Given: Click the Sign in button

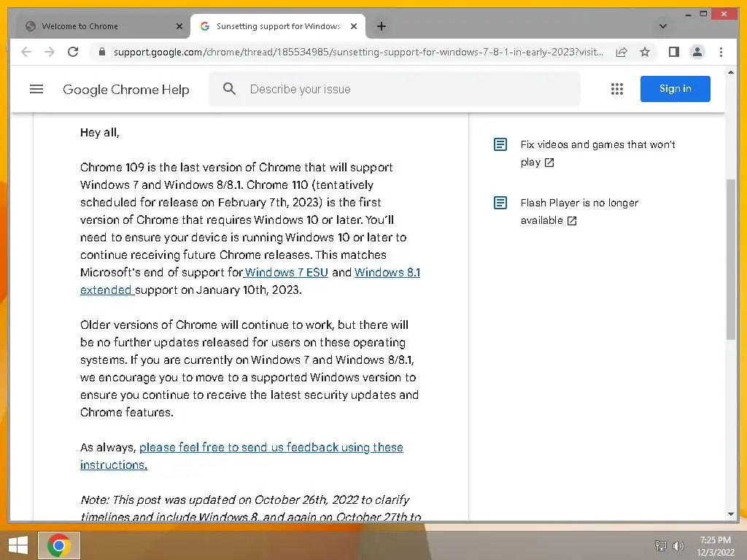Looking at the screenshot, I should coord(675,88).
